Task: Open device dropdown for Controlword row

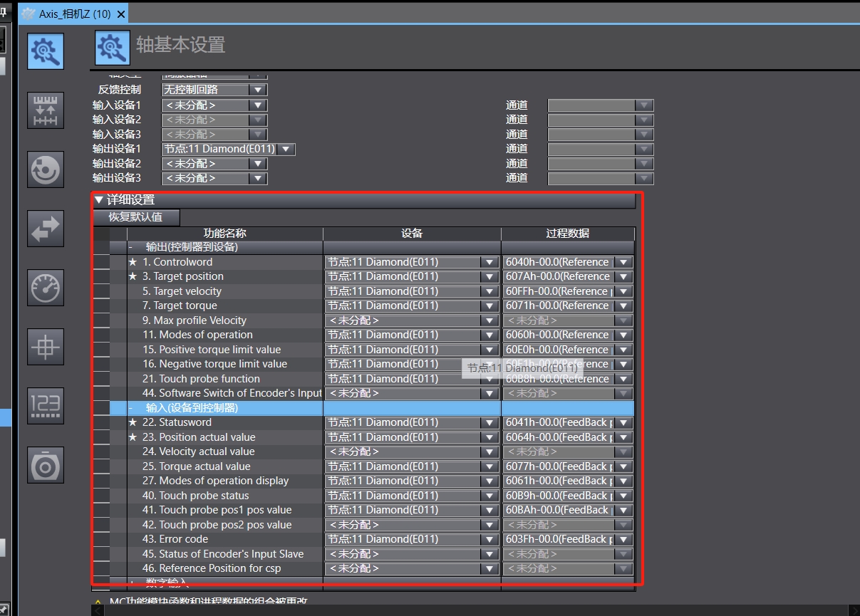Action: (x=489, y=262)
